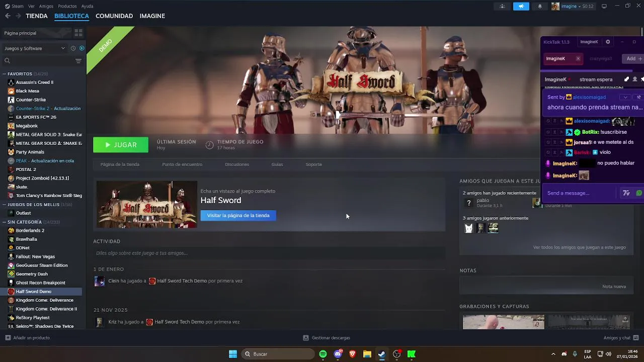Click the Add button in KickTalk
The image size is (644, 362).
[633, 59]
